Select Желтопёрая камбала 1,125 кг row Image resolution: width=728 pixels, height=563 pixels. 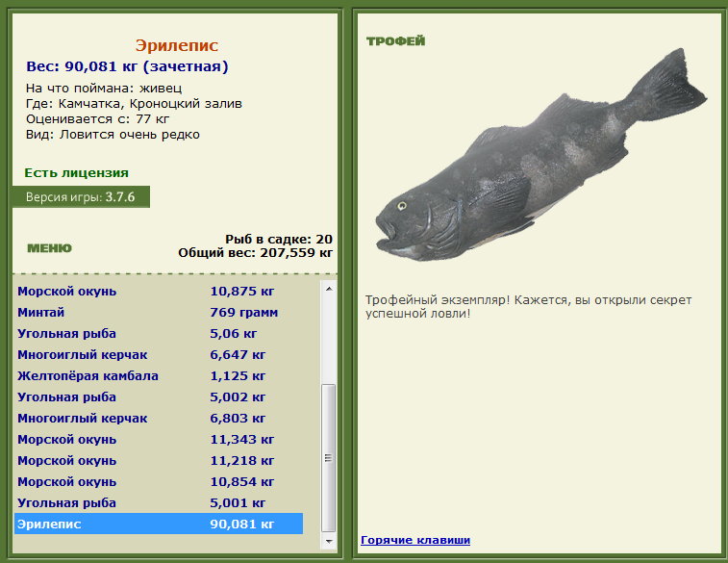pos(159,375)
